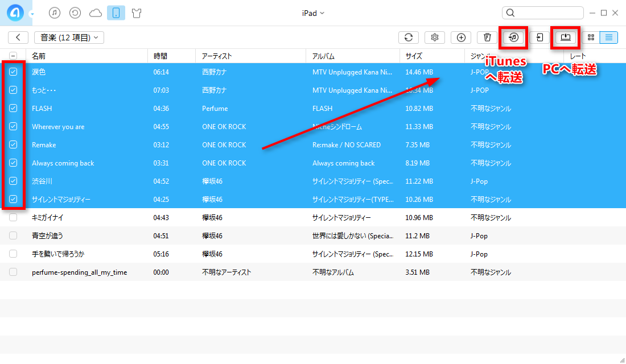Open the skin T-shirt icon
Viewport: 626px width, 364px height.
pos(137,13)
